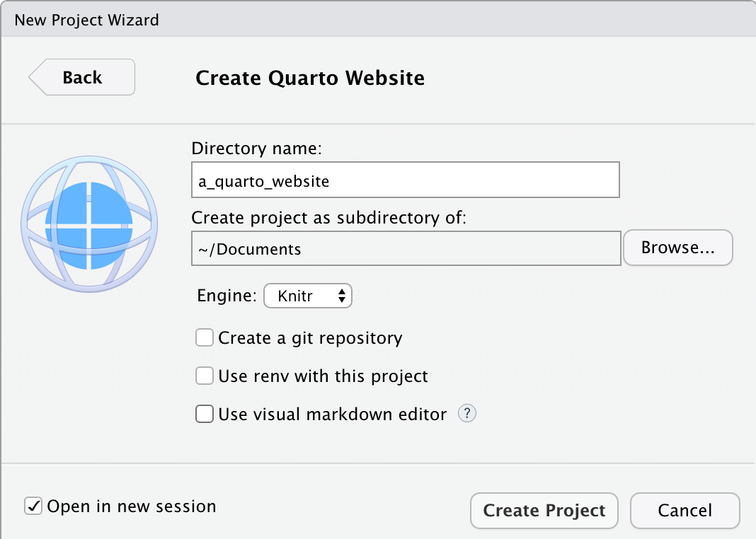Open help for visual markdown editor
Screen dimensions: 756x539
pyautogui.click(x=467, y=414)
